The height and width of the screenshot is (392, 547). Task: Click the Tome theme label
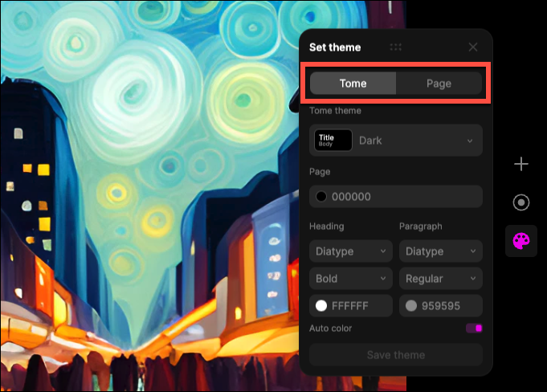coord(335,111)
